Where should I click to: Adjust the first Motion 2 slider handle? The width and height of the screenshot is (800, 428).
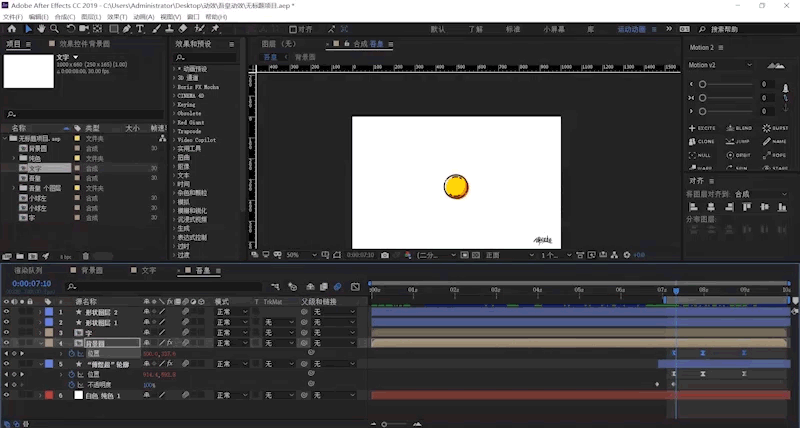click(x=703, y=85)
